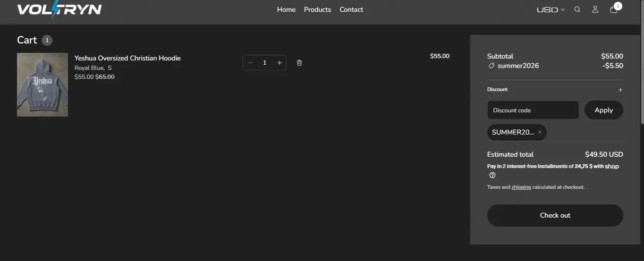The image size is (644, 261).
Task: Increase quantity with plus button
Action: click(x=280, y=63)
